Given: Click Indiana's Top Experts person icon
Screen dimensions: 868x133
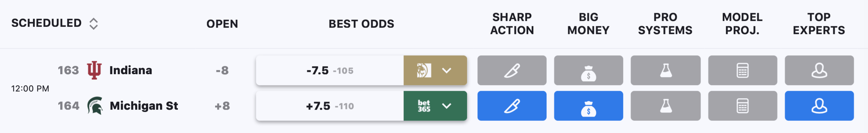Looking at the screenshot, I should coord(819,70).
